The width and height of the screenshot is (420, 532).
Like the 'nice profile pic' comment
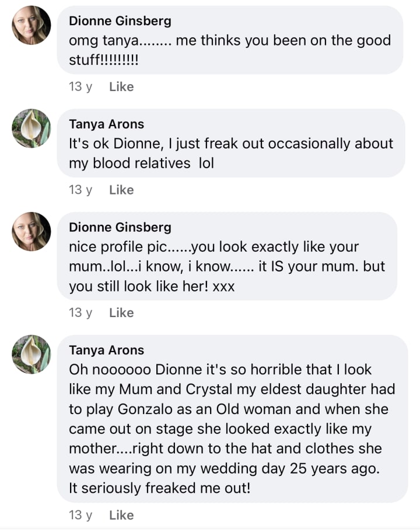click(x=121, y=312)
